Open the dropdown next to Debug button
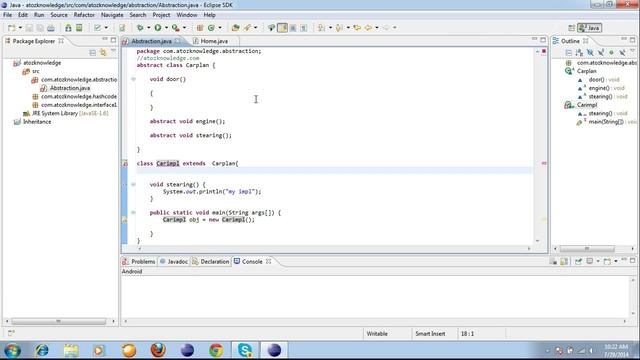Image resolution: width=640 pixels, height=360 pixels. 149,28
